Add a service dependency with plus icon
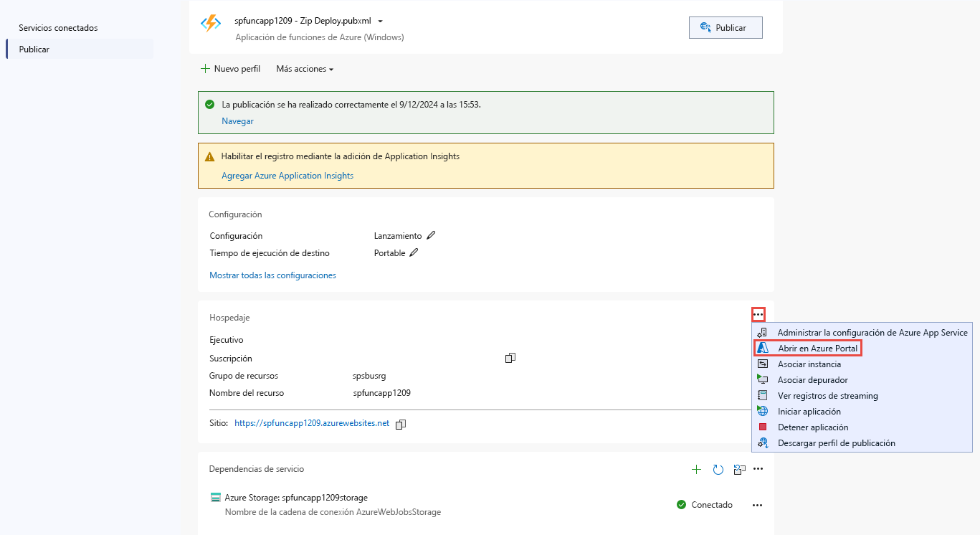The image size is (980, 535). click(x=696, y=469)
